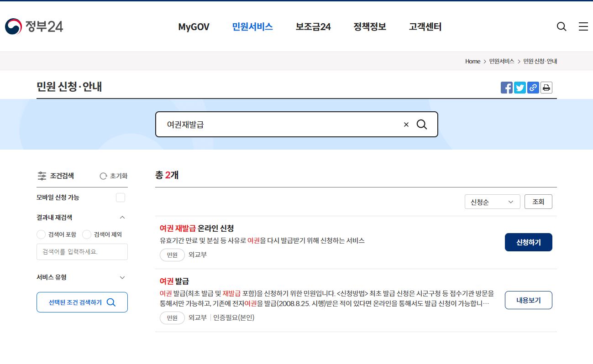
Task: Open the 신청순 sort dropdown
Action: tap(492, 201)
